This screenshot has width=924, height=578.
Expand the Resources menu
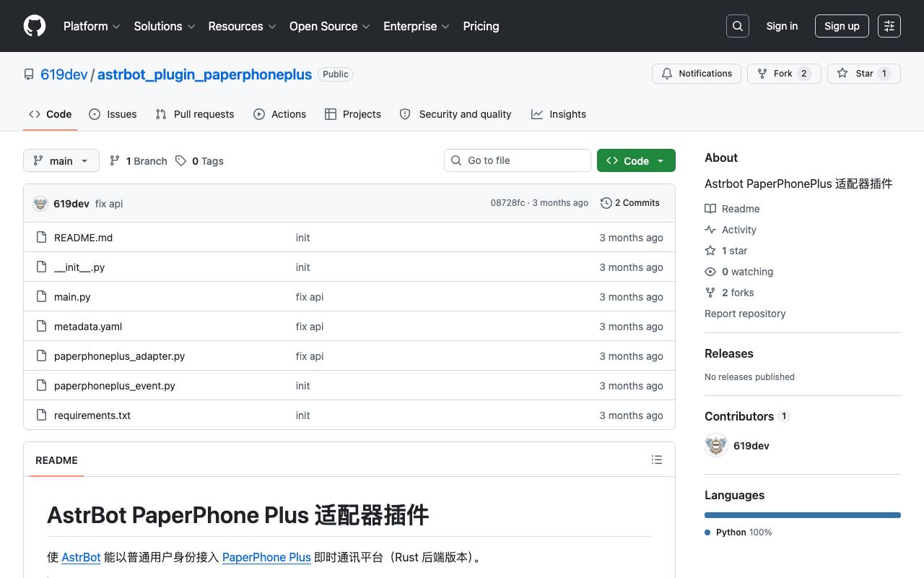tap(243, 26)
